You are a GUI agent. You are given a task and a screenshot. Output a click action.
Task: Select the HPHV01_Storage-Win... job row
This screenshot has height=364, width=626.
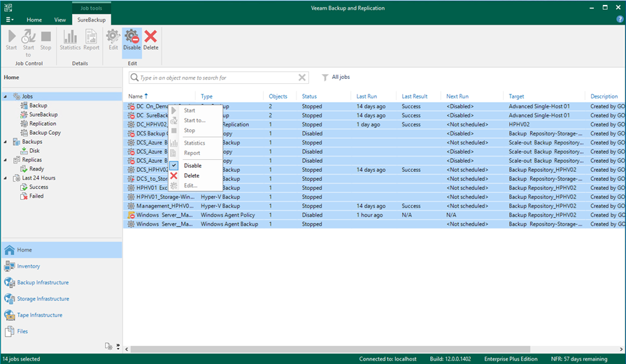pos(374,197)
